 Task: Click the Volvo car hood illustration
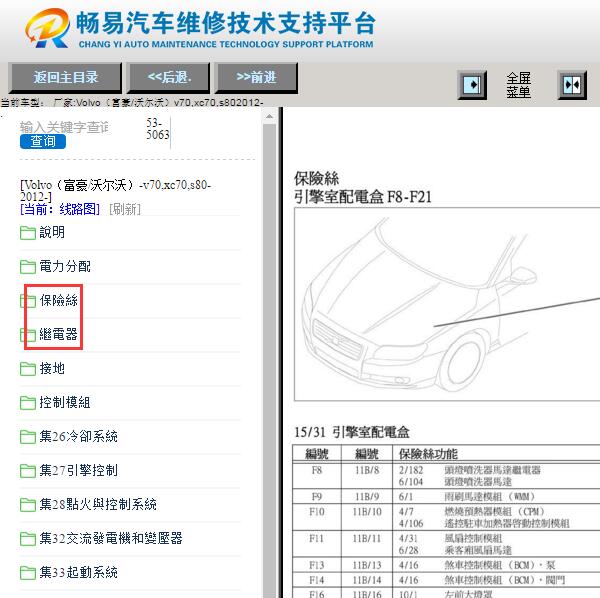click(x=447, y=304)
